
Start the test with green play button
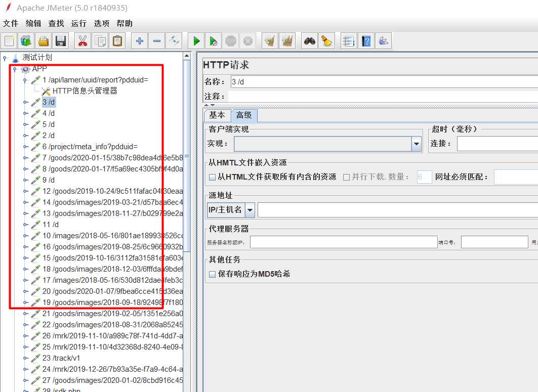point(196,41)
